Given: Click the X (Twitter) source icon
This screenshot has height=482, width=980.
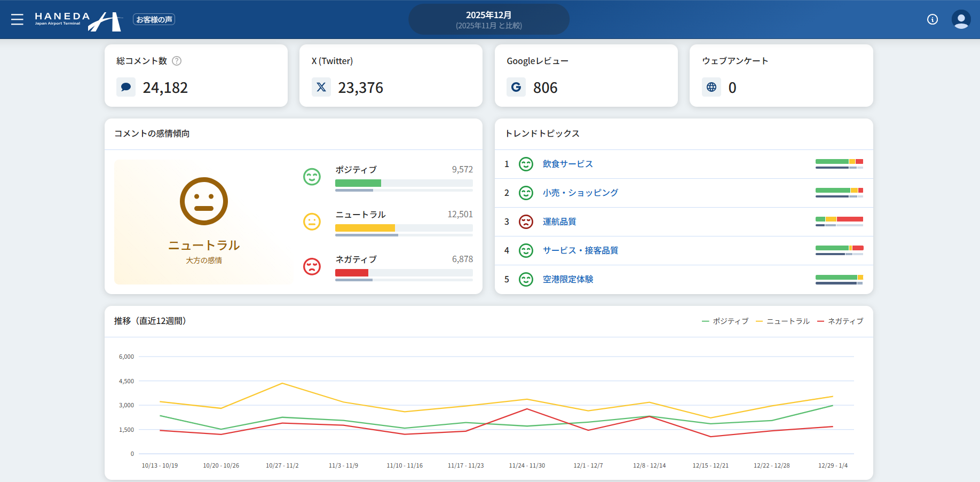Looking at the screenshot, I should point(321,87).
